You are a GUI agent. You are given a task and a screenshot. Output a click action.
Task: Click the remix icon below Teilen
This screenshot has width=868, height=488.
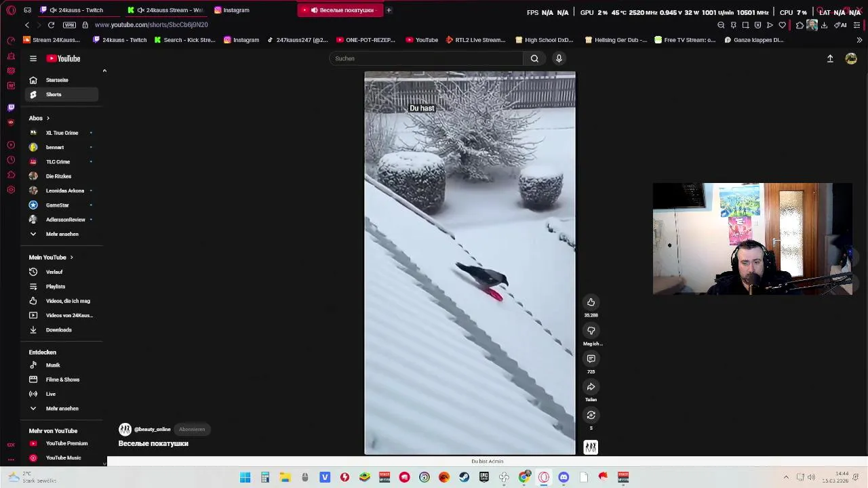pos(591,415)
